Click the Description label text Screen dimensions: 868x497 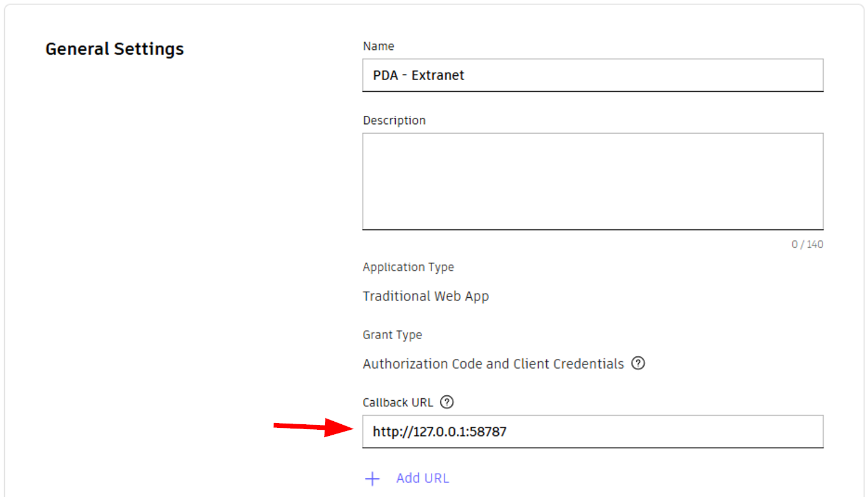(394, 120)
